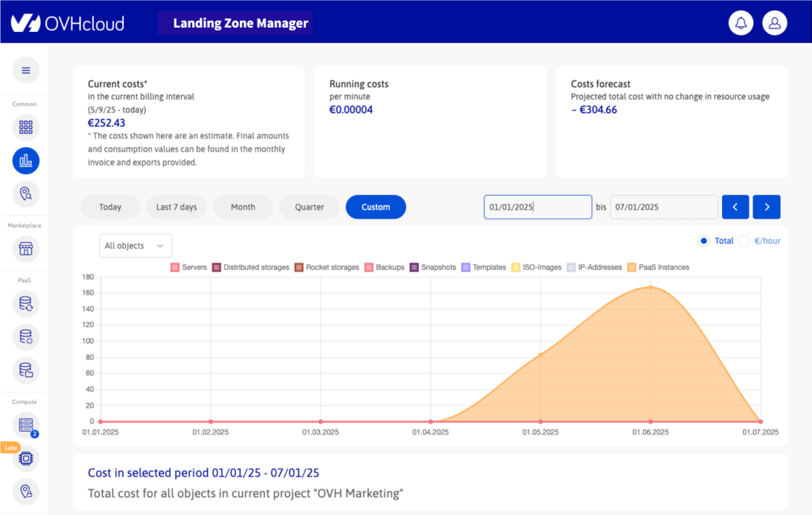
Task: Open the Labs CPU chip icon
Action: (26, 458)
